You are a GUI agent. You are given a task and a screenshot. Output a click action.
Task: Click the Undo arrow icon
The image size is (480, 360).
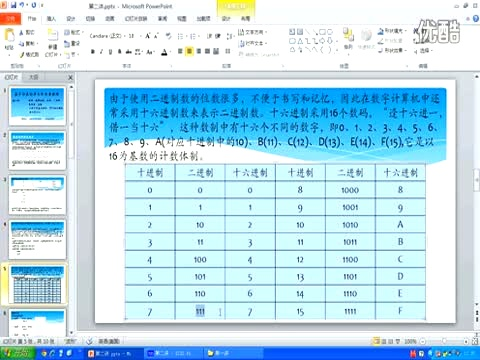coord(22,5)
